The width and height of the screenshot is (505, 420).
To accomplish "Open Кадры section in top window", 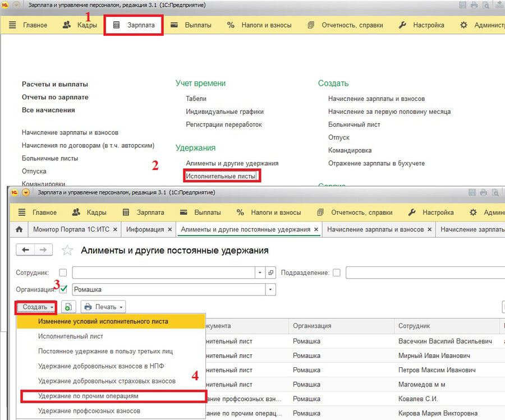I will 80,25.
